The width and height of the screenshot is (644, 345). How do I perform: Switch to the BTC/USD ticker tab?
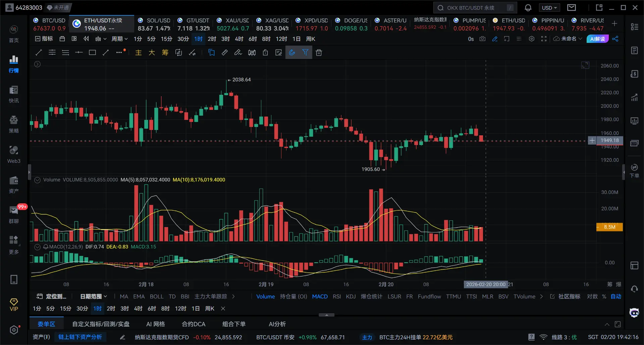49,24
